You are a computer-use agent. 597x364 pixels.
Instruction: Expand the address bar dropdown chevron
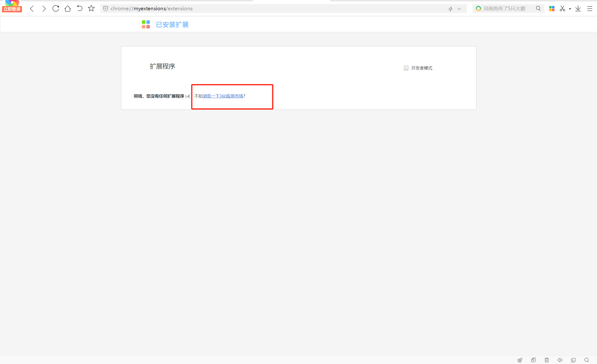(459, 9)
